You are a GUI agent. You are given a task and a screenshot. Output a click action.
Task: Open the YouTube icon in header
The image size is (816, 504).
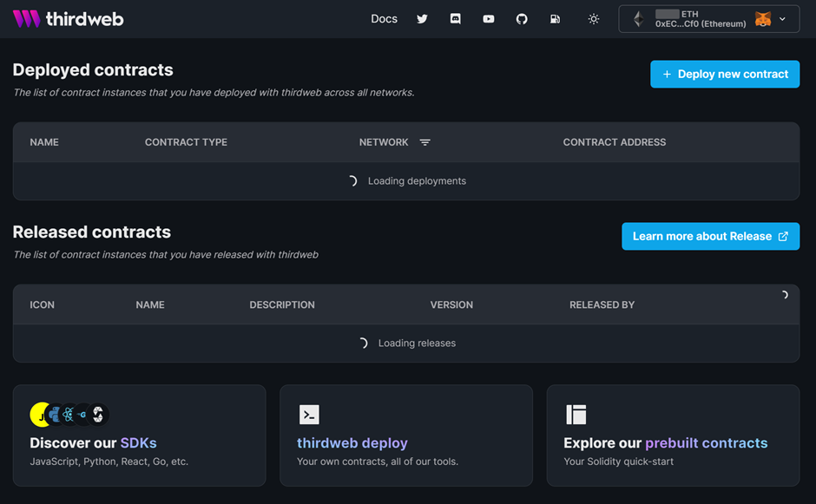[x=489, y=19]
